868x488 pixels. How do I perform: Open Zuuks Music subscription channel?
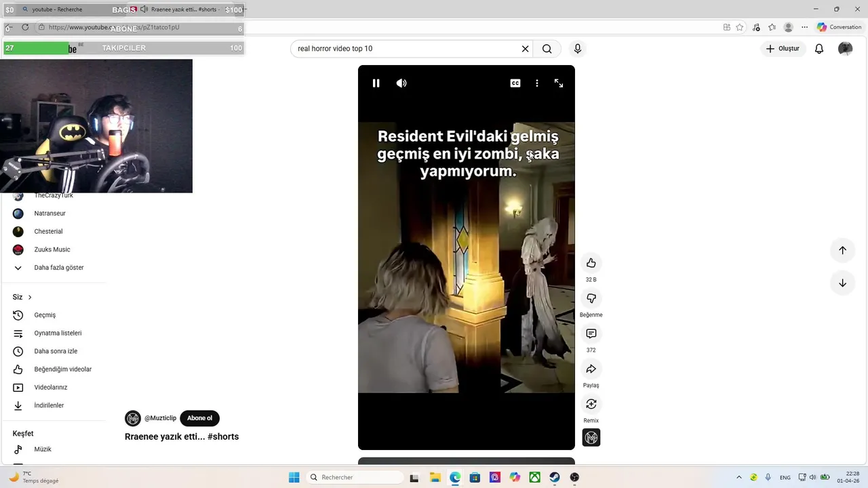tap(52, 249)
